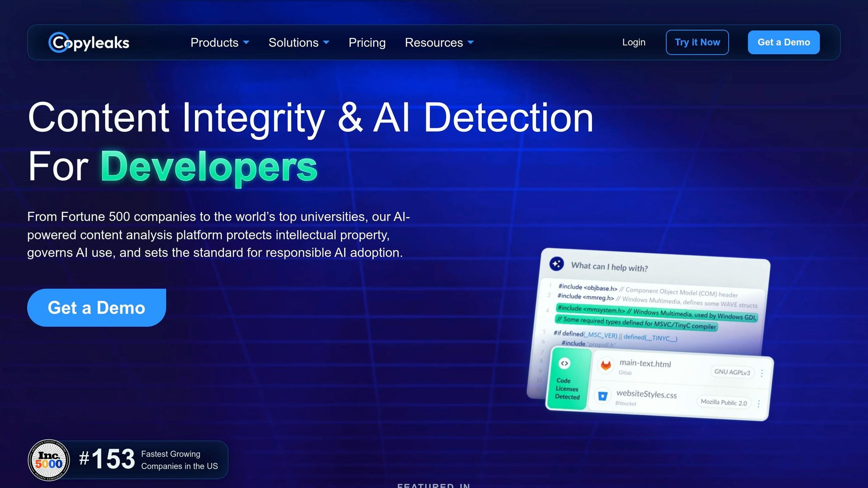Expand the Products dropdown menu

[220, 42]
